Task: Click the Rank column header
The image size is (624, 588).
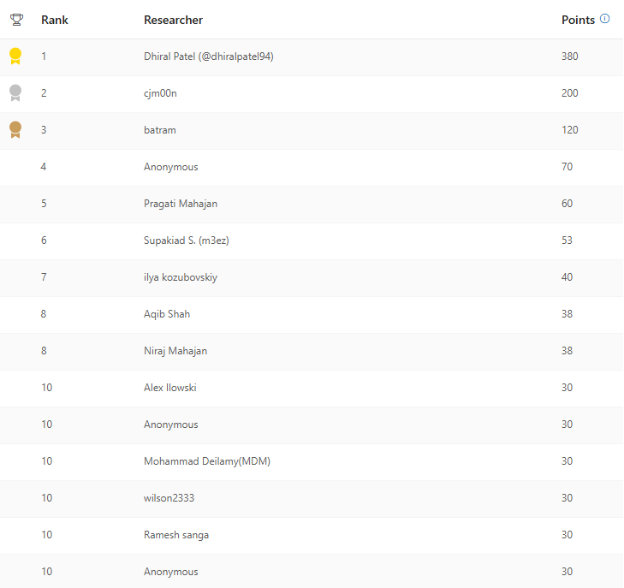Action: pos(55,20)
